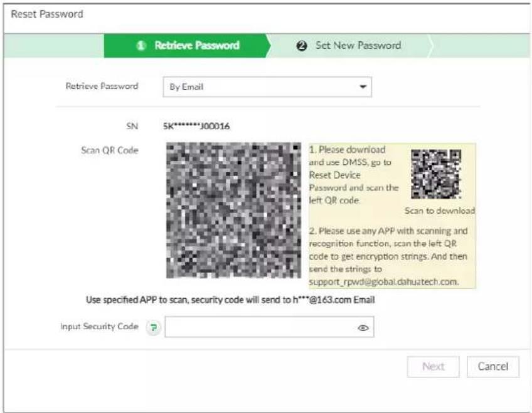Screen dimensions: 532x413
Task: Select the Retrieve Password step tab
Action: 188,45
